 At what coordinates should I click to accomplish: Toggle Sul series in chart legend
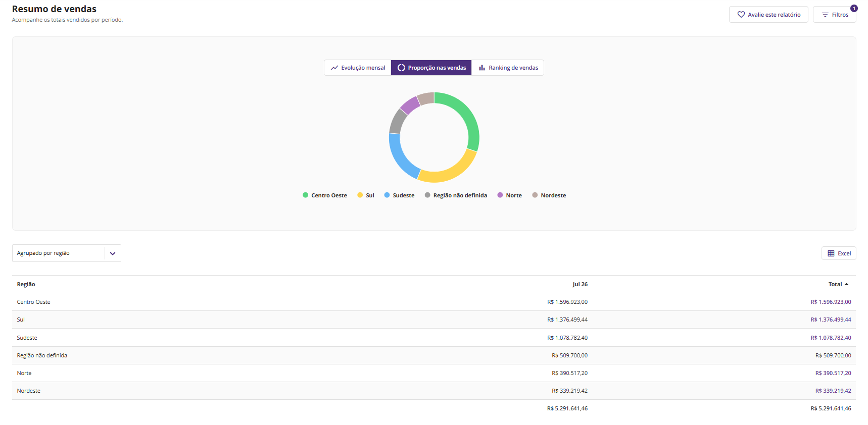pyautogui.click(x=366, y=195)
